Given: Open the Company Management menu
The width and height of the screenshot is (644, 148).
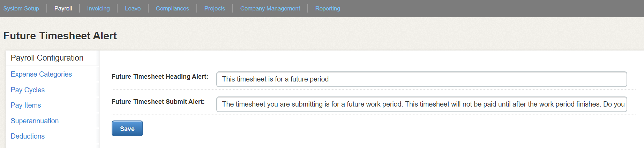Looking at the screenshot, I should tap(270, 8).
